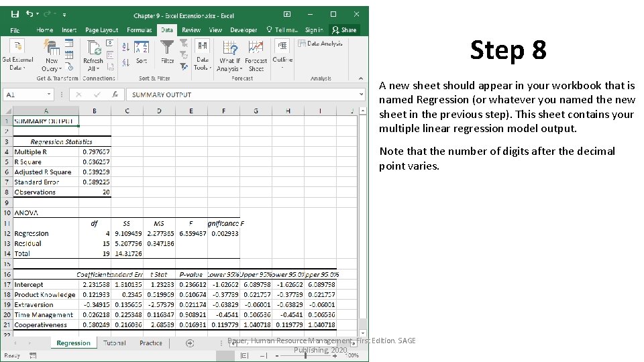Adjust the zoom slider
Image resolution: width=644 pixels, height=362 pixels.
[305, 355]
